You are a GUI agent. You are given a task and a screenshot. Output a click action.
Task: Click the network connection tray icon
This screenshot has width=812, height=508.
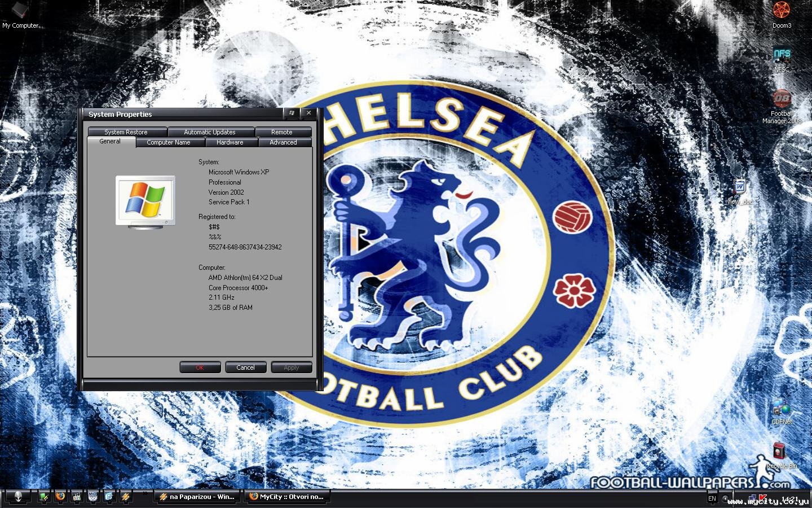click(x=752, y=498)
